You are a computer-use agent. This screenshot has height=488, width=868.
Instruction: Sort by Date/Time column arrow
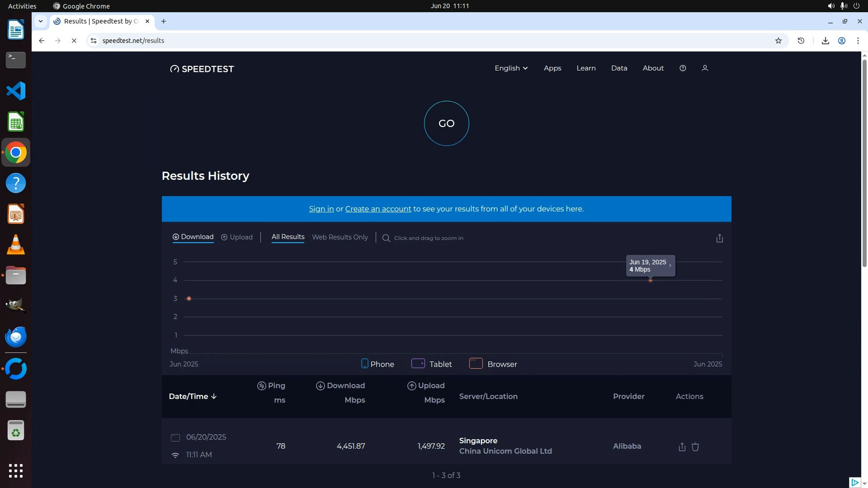(x=214, y=396)
